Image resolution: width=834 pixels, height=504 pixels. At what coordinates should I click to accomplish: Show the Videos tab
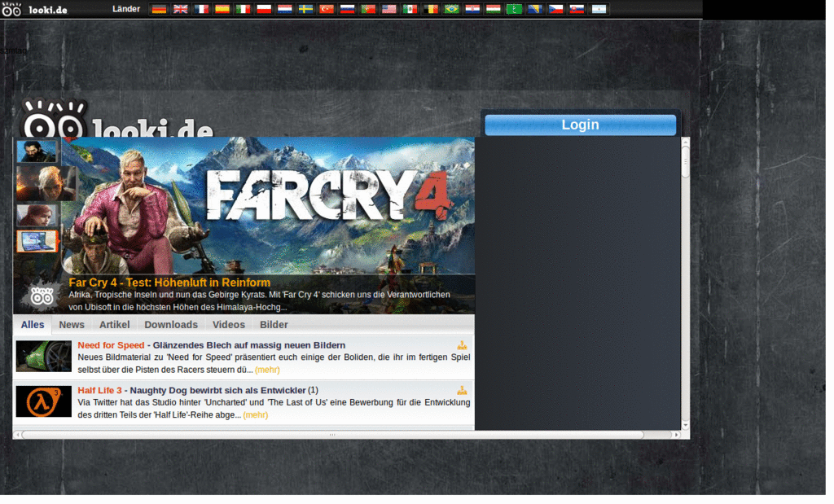[x=228, y=325]
